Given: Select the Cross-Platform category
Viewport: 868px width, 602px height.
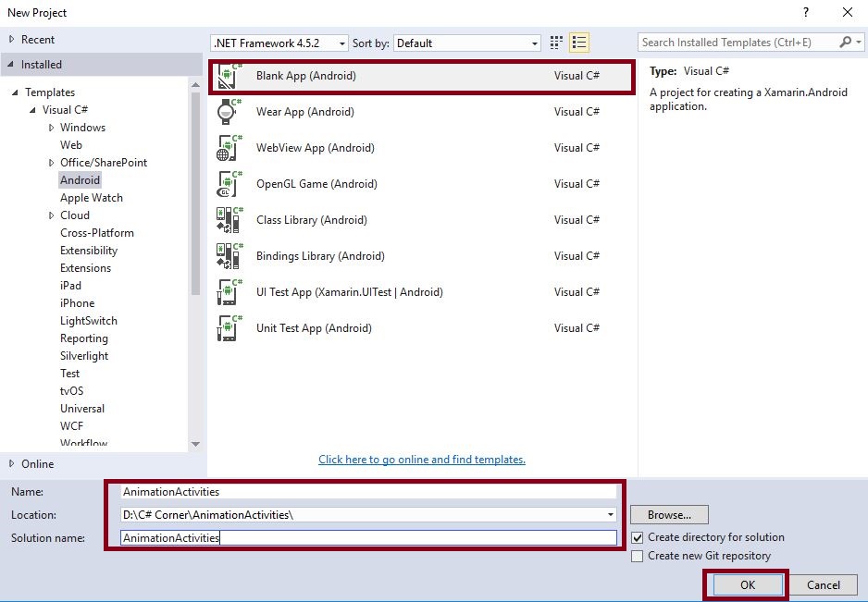Looking at the screenshot, I should click(97, 233).
